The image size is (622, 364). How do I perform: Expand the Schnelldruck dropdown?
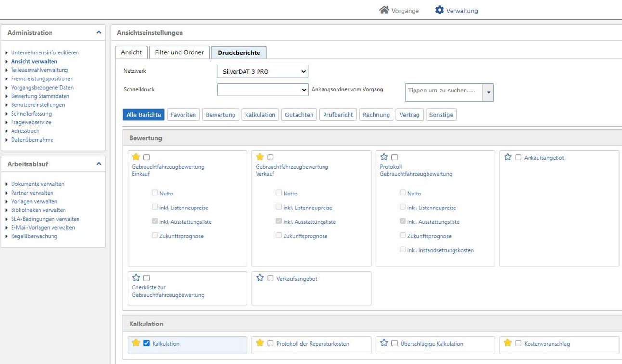tap(262, 90)
